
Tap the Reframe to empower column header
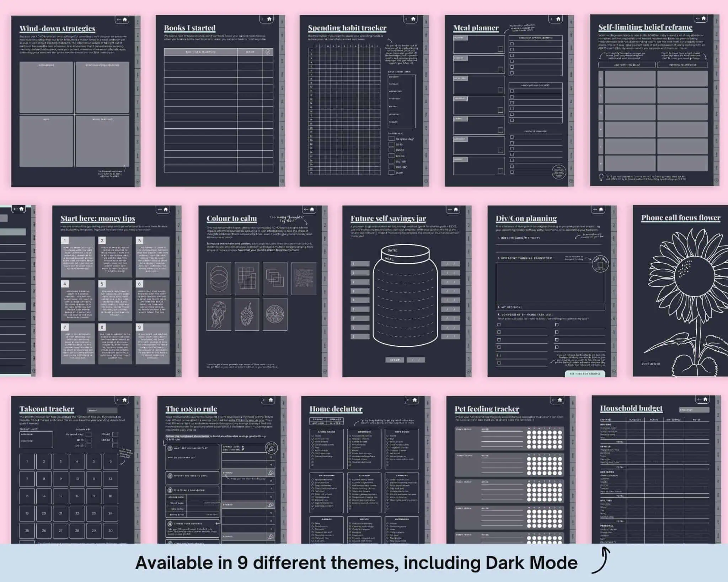point(682,65)
